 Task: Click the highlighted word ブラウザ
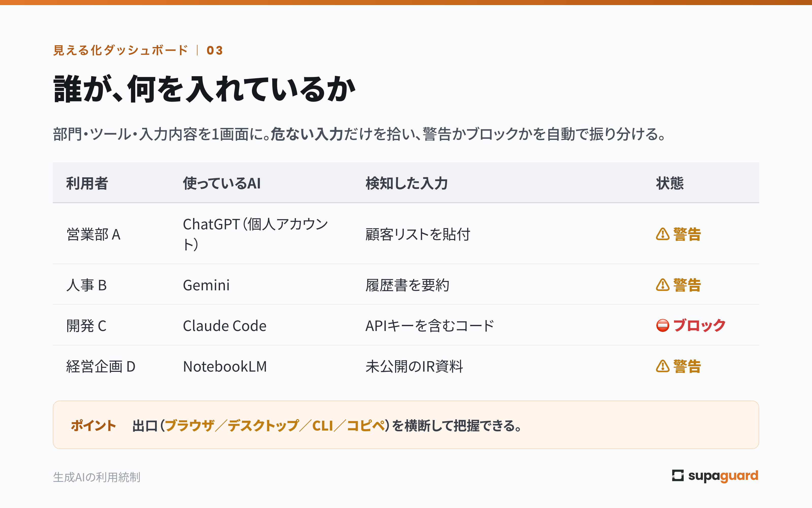click(x=190, y=425)
